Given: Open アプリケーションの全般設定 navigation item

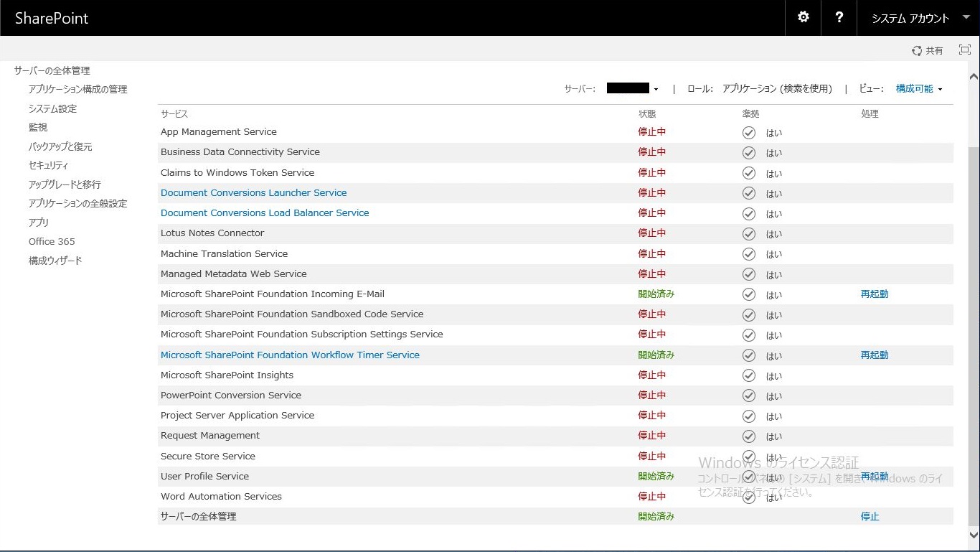Looking at the screenshot, I should pos(77,203).
